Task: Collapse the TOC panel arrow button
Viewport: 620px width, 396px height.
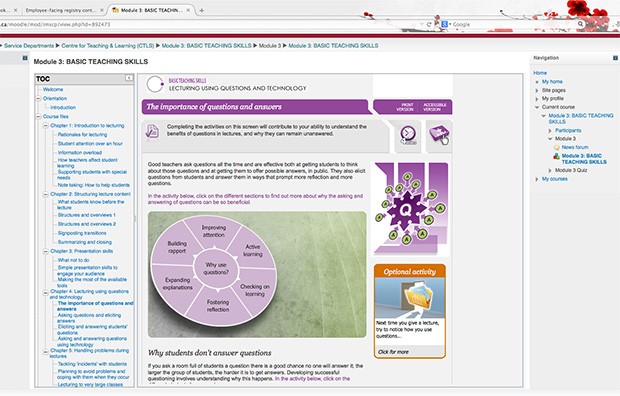Action: coord(129,78)
